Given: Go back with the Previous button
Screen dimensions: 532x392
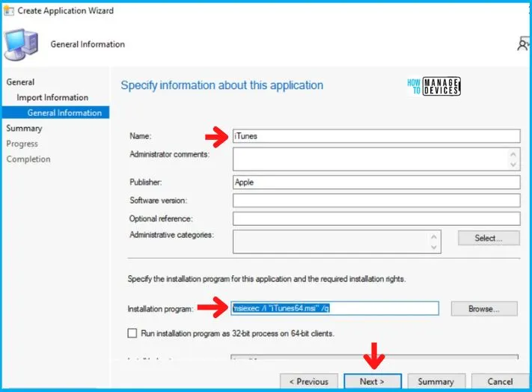Looking at the screenshot, I should (x=309, y=382).
